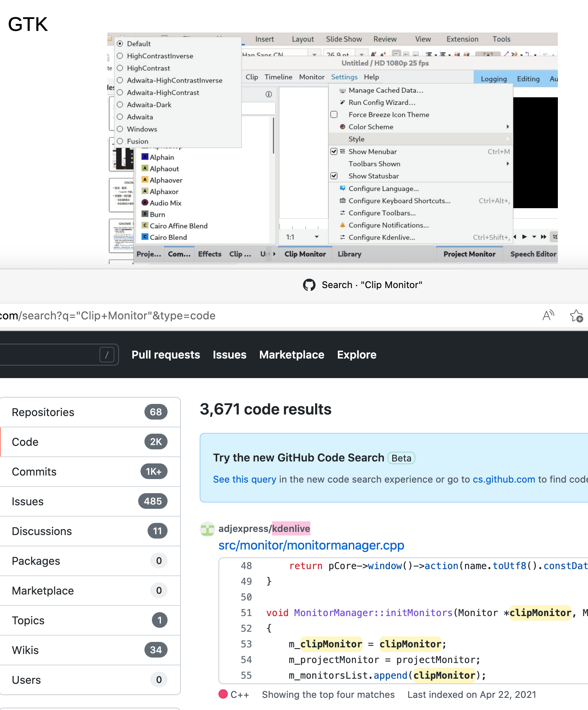
Task: Open the 1:1 zoom dropdown in Clip Monitor
Action: point(316,237)
